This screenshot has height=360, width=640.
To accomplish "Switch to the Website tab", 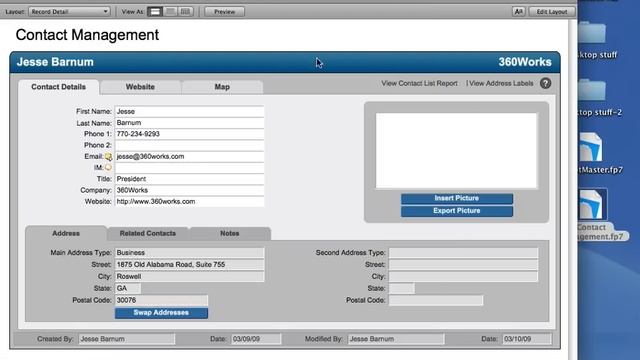I will 140,87.
